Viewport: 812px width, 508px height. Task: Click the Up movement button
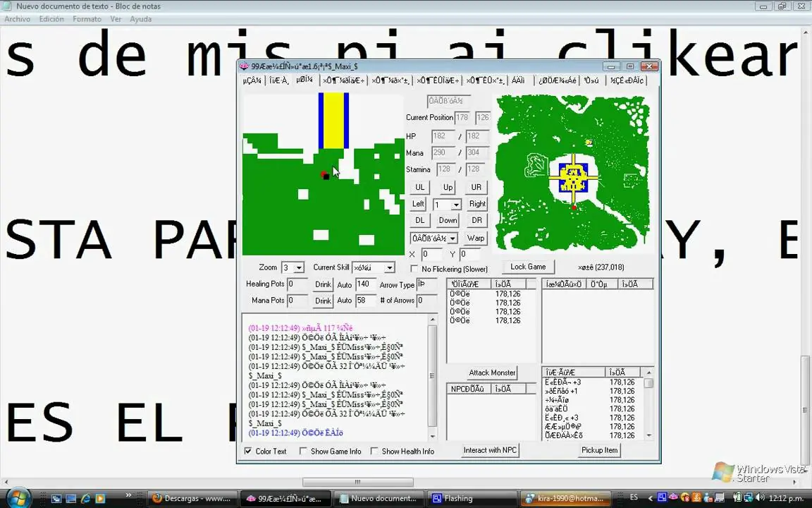coord(448,187)
